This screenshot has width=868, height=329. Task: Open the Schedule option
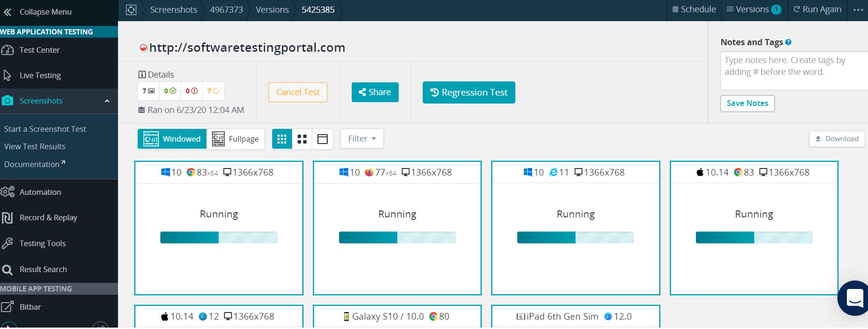coord(694,9)
